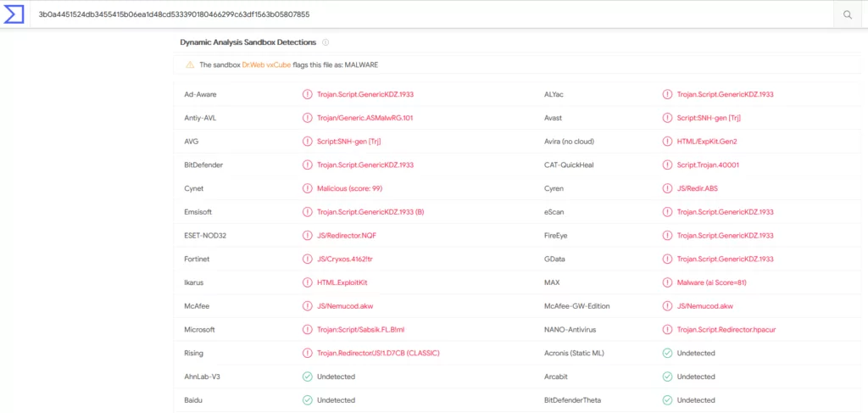The width and height of the screenshot is (868, 413).
Task: Select the ESET-NOD32 engine name
Action: 205,235
